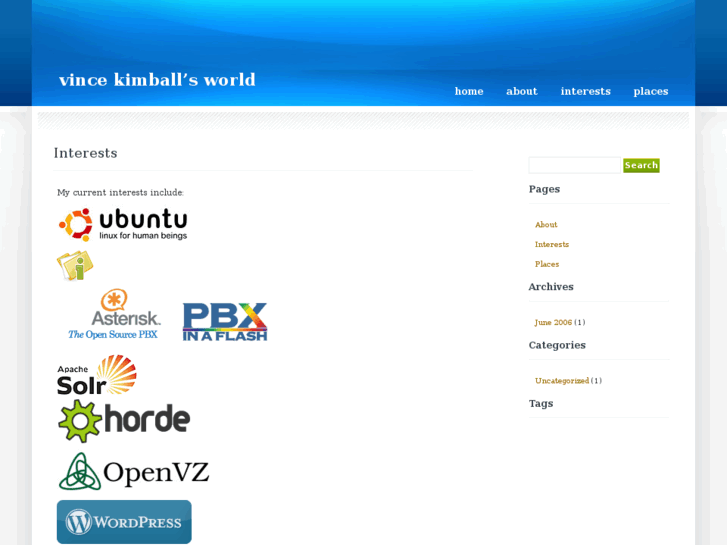727x545 pixels.
Task: Click the PBX in a Flash logo
Action: point(225,322)
